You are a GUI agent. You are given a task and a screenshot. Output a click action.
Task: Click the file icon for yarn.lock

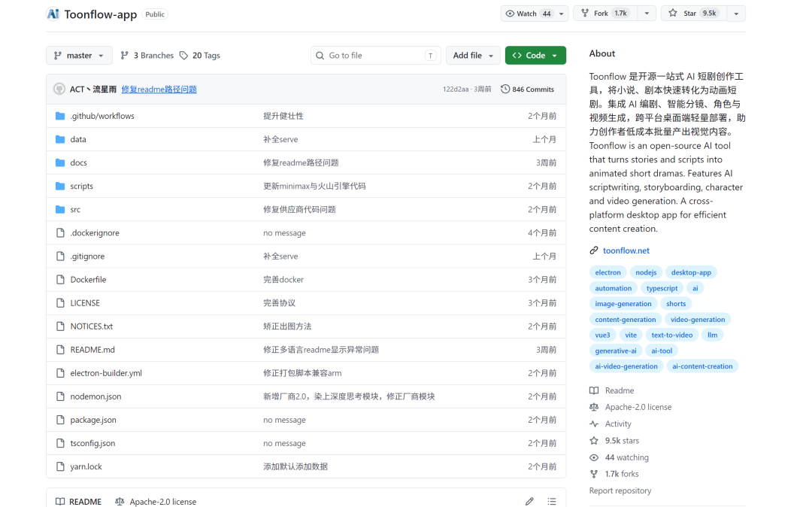tap(60, 466)
